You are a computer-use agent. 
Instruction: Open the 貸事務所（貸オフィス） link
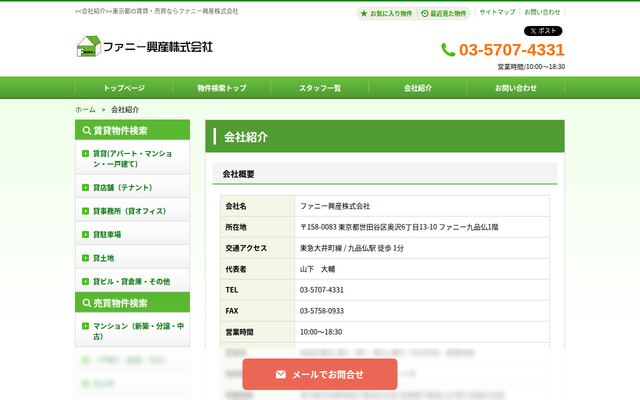pos(133,211)
